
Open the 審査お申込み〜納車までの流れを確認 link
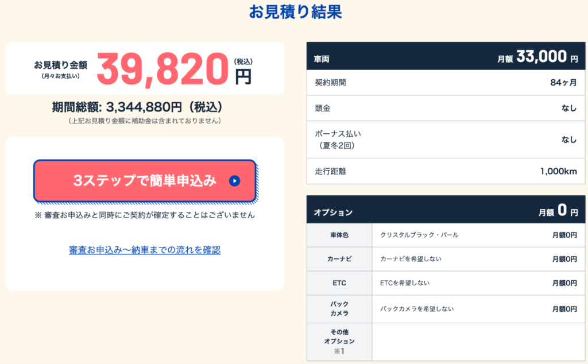pos(145,250)
